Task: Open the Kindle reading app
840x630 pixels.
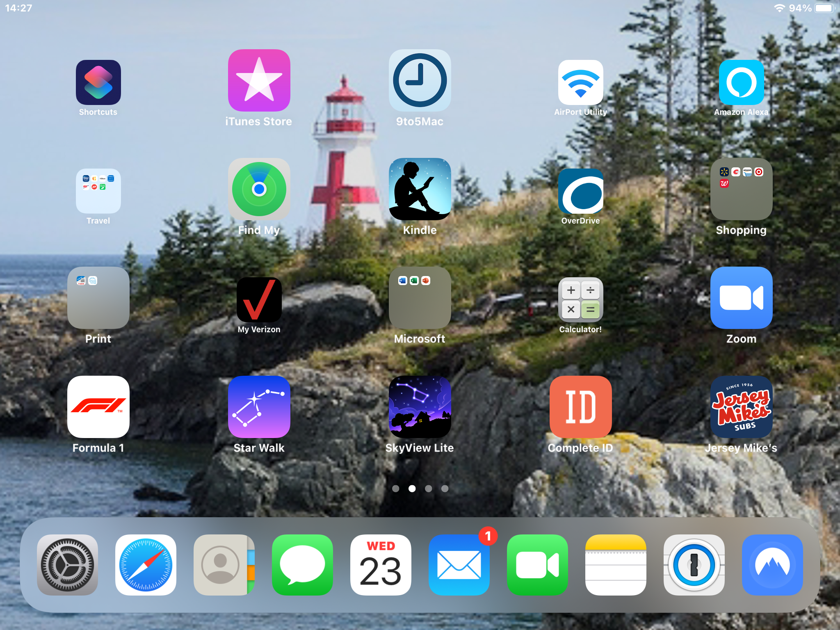Action: click(420, 189)
